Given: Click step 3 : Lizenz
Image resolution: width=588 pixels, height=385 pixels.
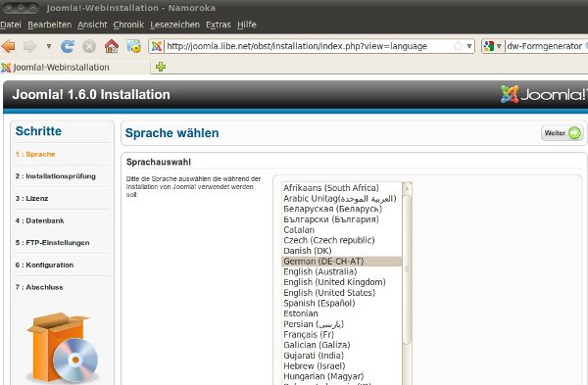Looking at the screenshot, I should pyautogui.click(x=32, y=198).
